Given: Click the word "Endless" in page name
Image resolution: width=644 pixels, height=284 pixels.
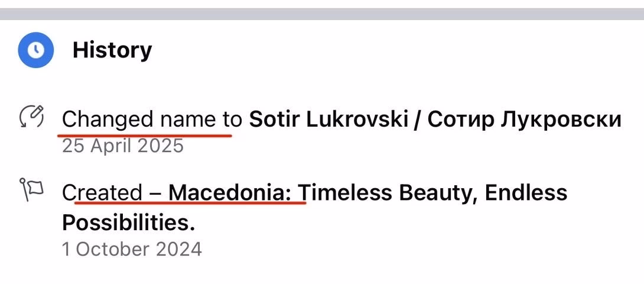Looking at the screenshot, I should pyautogui.click(x=526, y=193).
